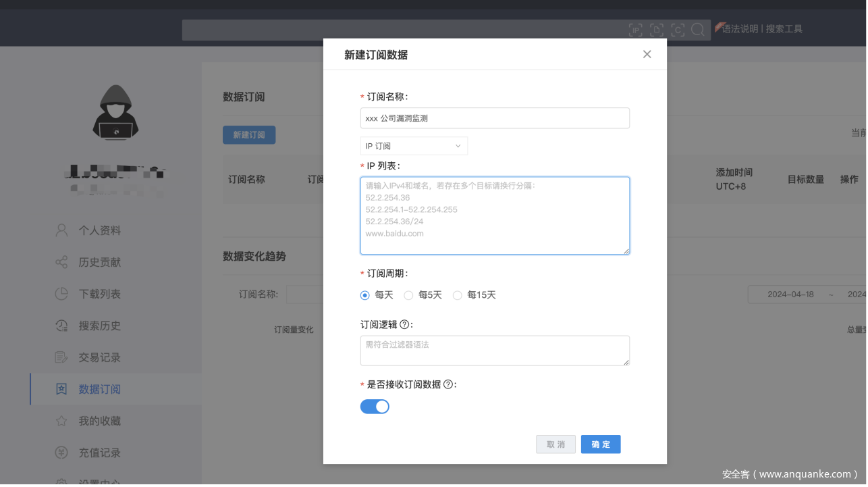Image resolution: width=868 pixels, height=487 pixels.
Task: Open the 2024-04-18 start date picker
Action: point(790,294)
